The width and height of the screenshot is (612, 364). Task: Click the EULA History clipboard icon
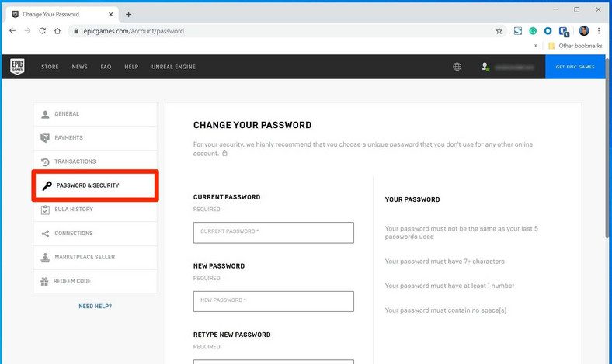45,210
